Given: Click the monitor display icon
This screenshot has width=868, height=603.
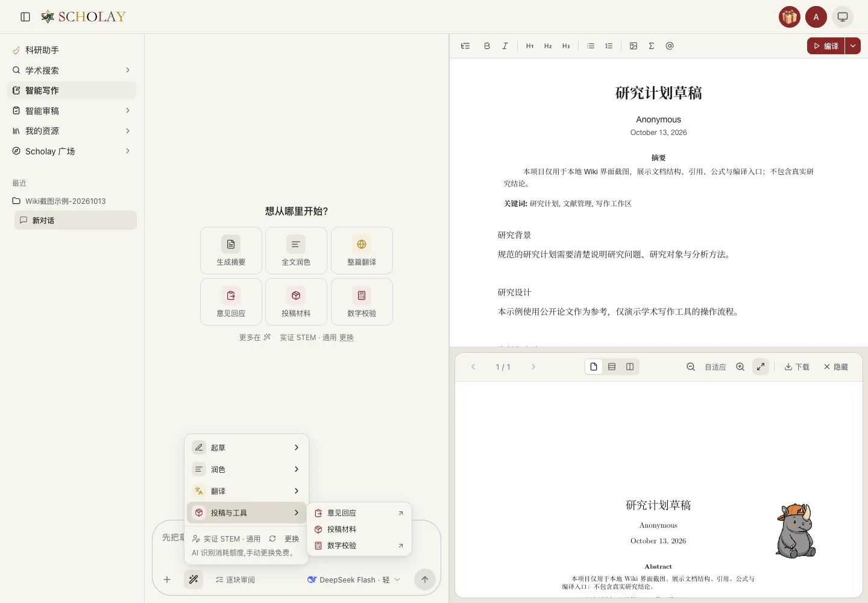Looking at the screenshot, I should tap(843, 17).
